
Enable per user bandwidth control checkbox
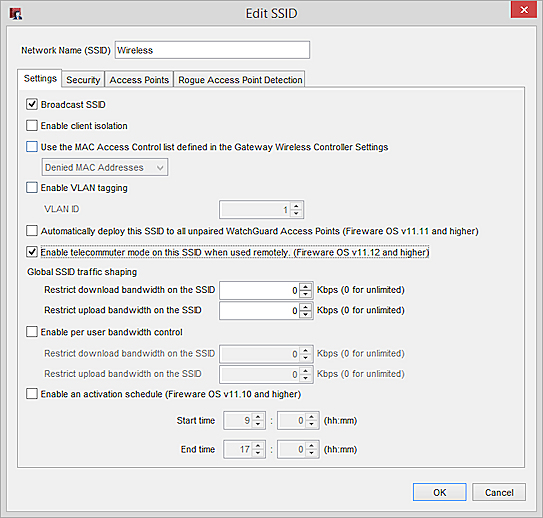[x=32, y=332]
